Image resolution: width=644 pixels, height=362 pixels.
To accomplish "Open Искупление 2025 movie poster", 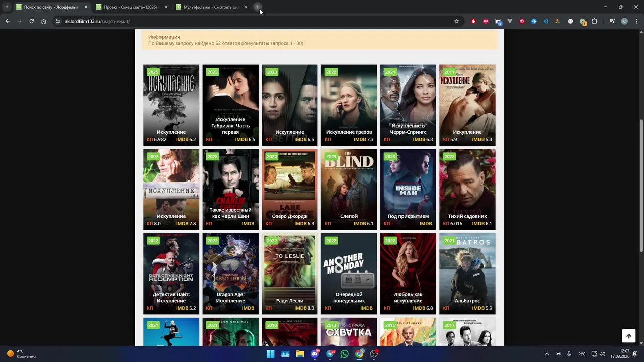I will [x=171, y=105].
